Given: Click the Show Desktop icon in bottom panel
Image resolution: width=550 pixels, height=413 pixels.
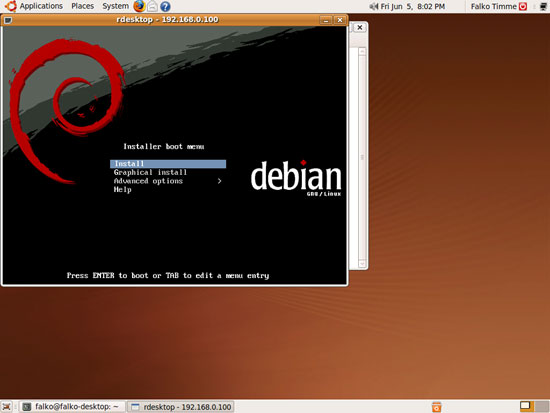Looking at the screenshot, I should click(6, 407).
